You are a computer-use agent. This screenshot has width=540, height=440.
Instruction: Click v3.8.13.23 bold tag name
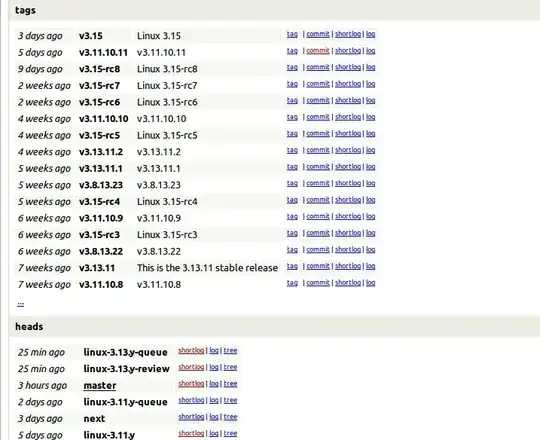(101, 185)
